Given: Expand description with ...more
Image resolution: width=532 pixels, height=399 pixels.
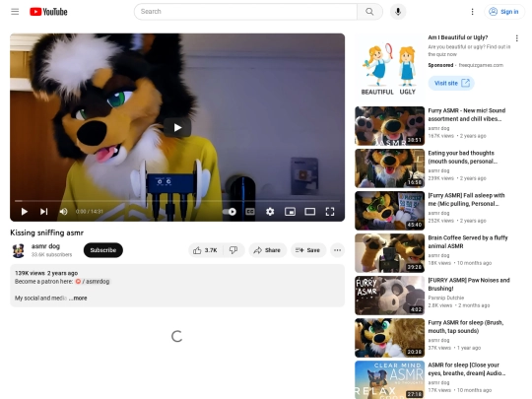Looking at the screenshot, I should (x=79, y=299).
